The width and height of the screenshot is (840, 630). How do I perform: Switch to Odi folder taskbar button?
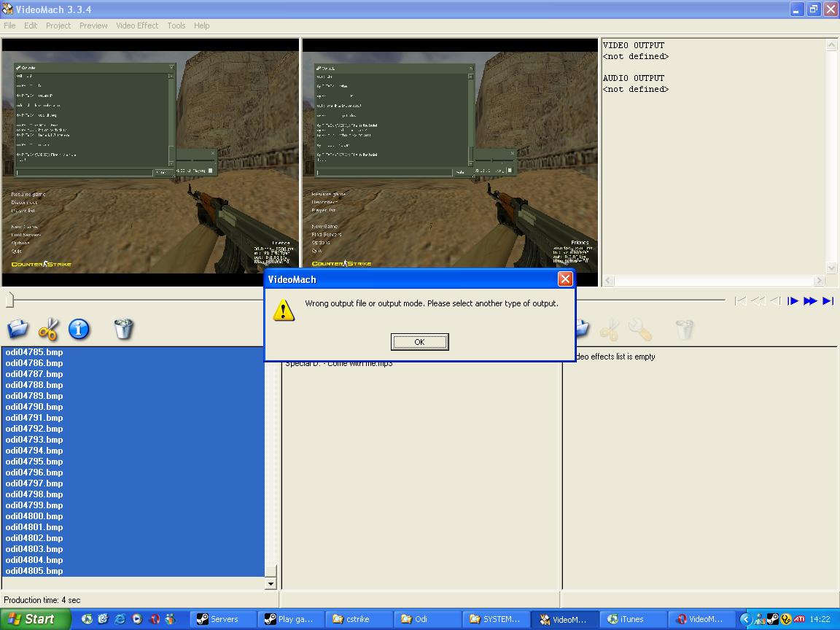pyautogui.click(x=427, y=619)
